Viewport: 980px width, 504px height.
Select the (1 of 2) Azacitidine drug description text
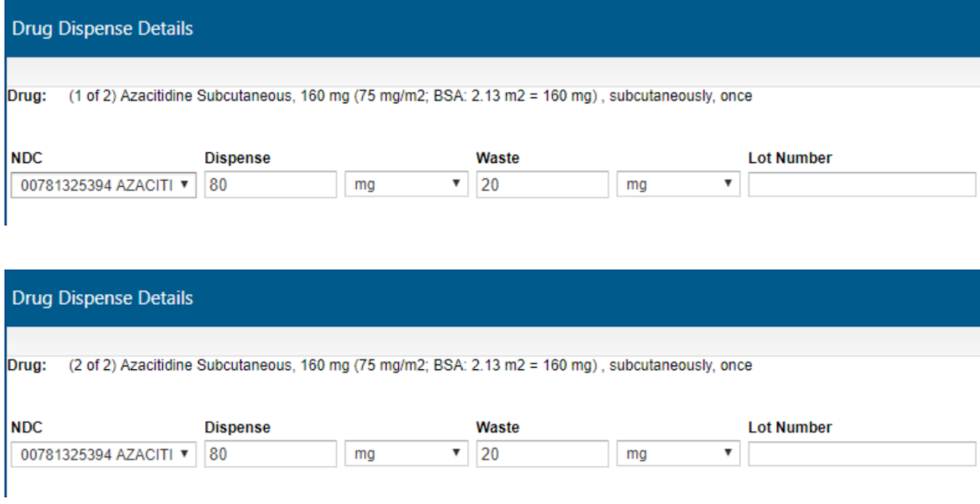(410, 97)
